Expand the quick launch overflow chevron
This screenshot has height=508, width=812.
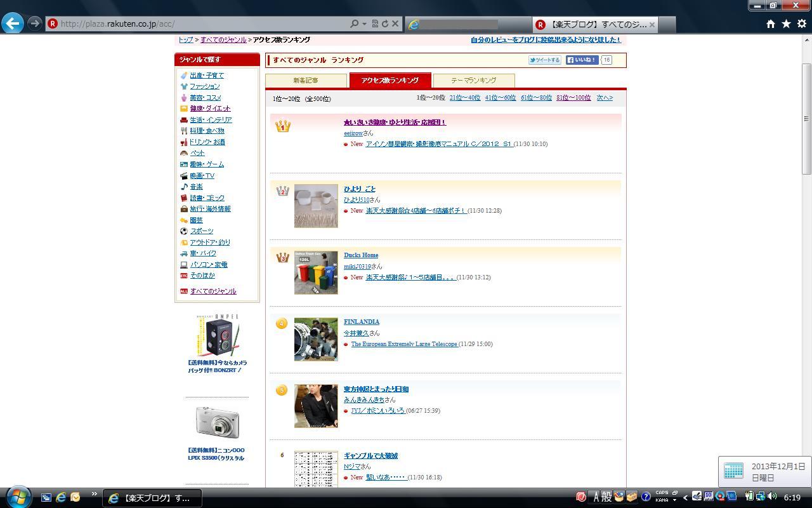94,494
